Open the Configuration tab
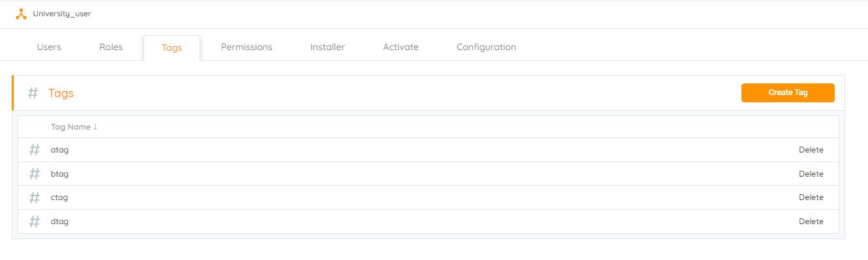868x260 pixels. (x=486, y=47)
